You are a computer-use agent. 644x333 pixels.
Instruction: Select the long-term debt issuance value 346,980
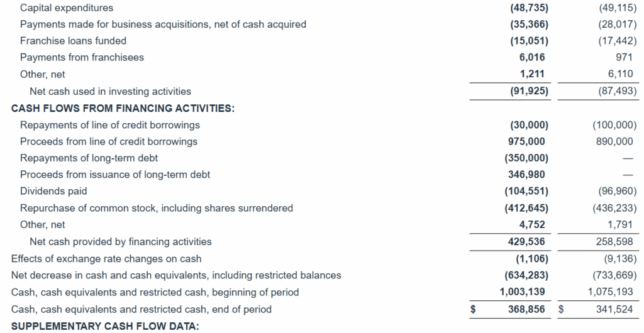(x=527, y=175)
